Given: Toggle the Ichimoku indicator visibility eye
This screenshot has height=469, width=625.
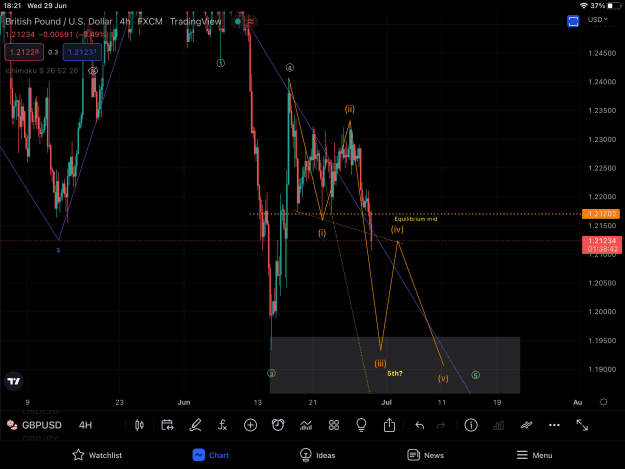Looking at the screenshot, I should [93, 71].
